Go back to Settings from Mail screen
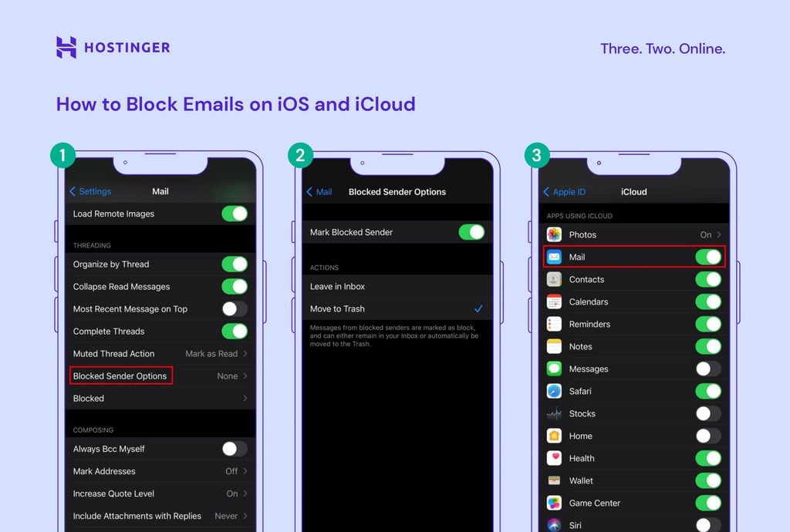Viewport: 790px width, 532px height. coord(90,191)
